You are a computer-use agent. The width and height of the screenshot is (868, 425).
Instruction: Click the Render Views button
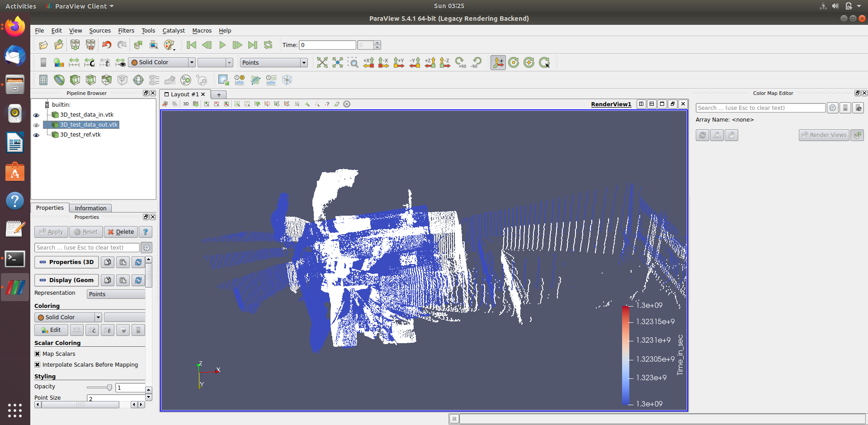[x=824, y=135]
